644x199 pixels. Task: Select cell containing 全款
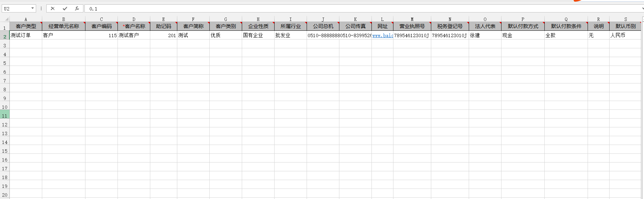coord(566,35)
